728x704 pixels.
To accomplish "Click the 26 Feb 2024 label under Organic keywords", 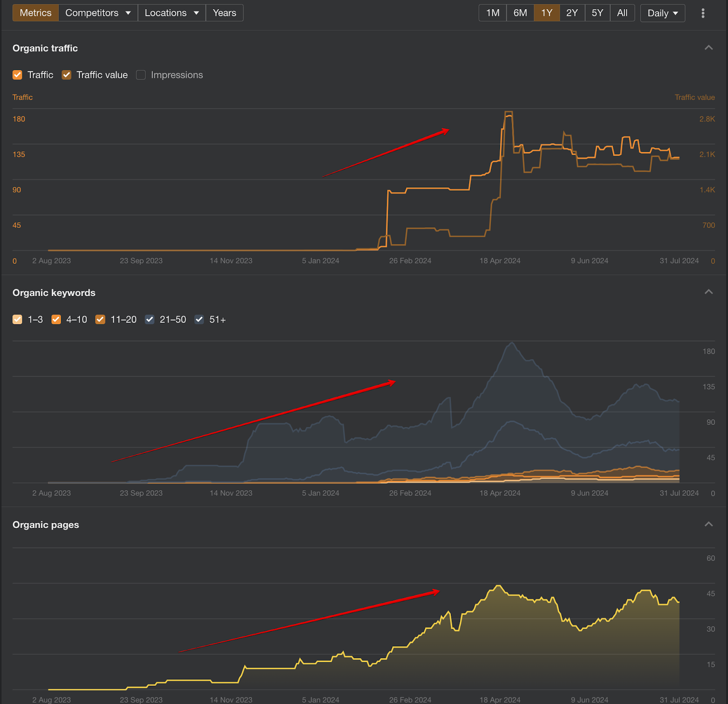I will pos(410,493).
